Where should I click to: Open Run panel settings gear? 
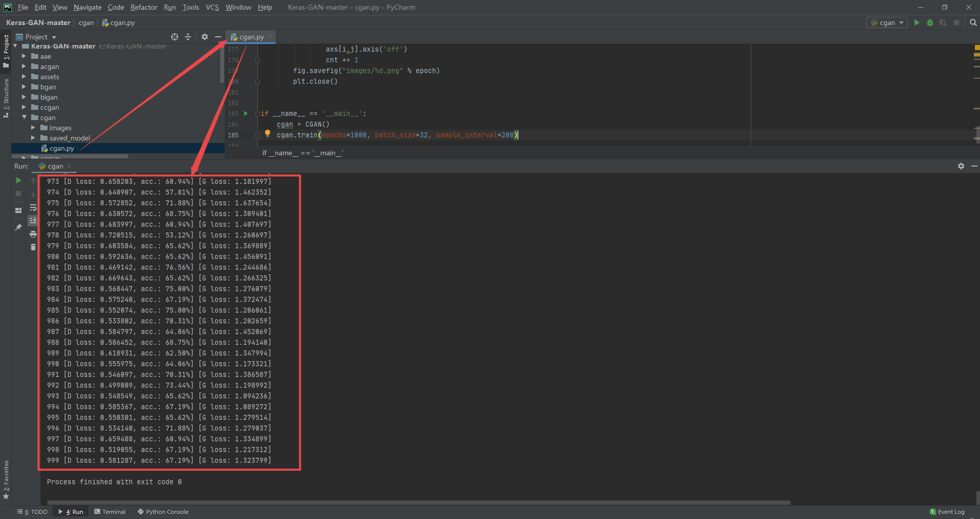point(961,166)
